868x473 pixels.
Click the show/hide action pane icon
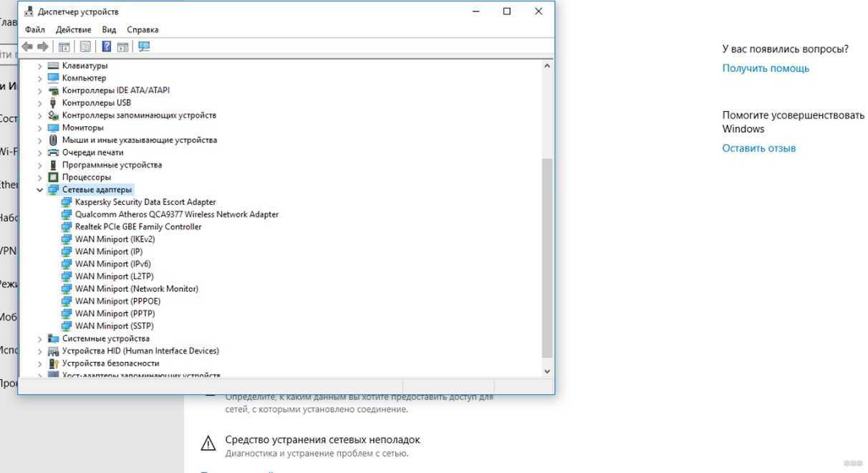coord(122,47)
